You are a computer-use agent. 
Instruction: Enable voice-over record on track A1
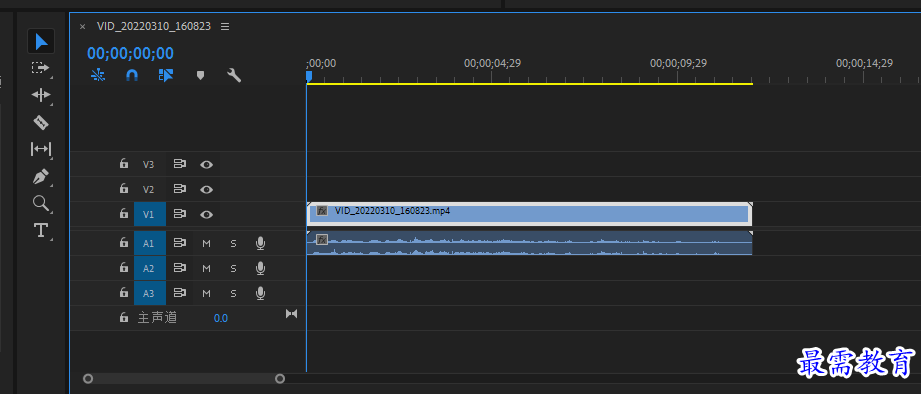[260, 243]
